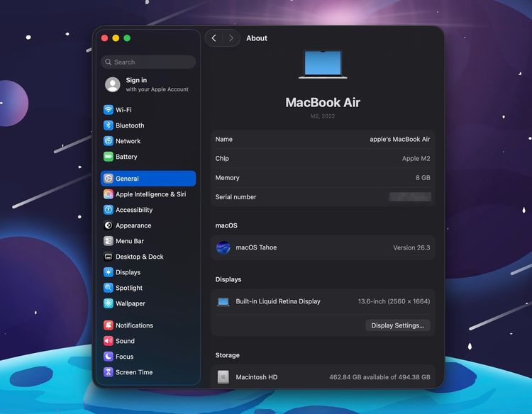The image size is (532, 414).
Task: Open the Wi-Fi settings icon
Action: click(109, 110)
